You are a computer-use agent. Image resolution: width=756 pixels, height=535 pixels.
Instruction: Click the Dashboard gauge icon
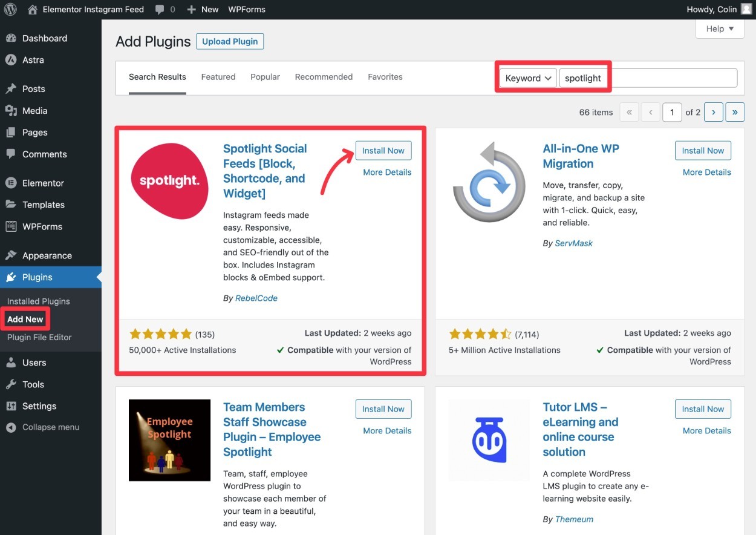click(x=11, y=38)
